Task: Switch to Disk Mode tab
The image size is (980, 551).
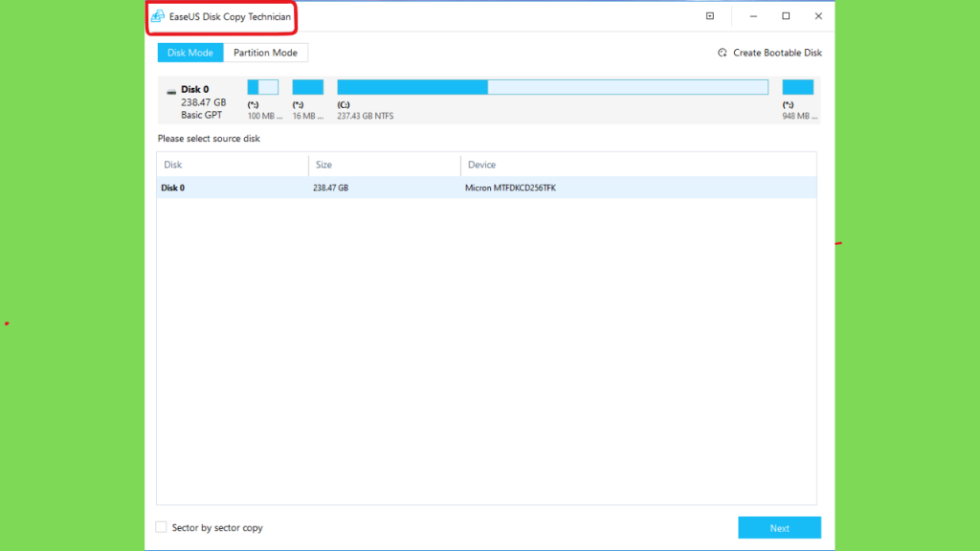Action: point(190,53)
